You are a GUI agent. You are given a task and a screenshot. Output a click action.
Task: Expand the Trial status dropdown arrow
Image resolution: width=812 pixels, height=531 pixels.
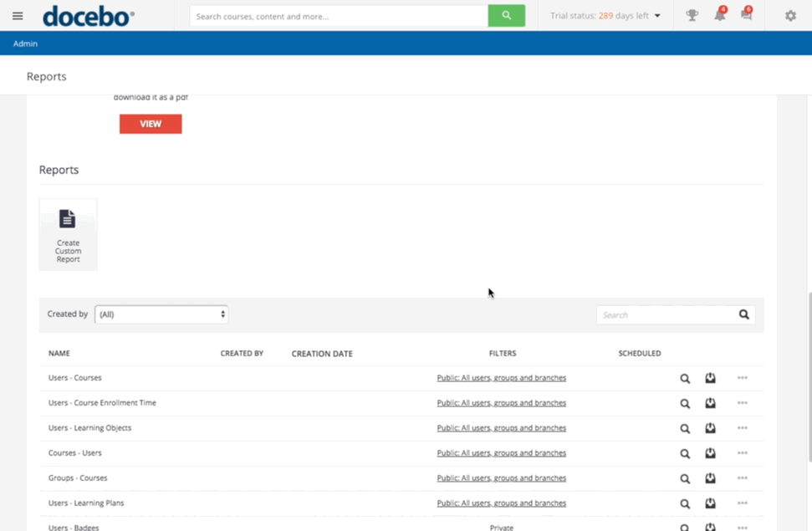click(657, 16)
